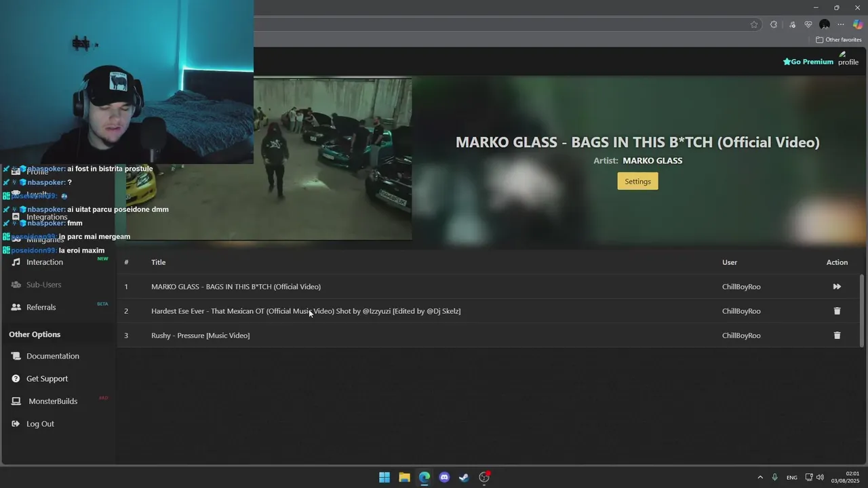This screenshot has height=488, width=868.
Task: Open the media control music icon in toolbar
Action: (793, 24)
